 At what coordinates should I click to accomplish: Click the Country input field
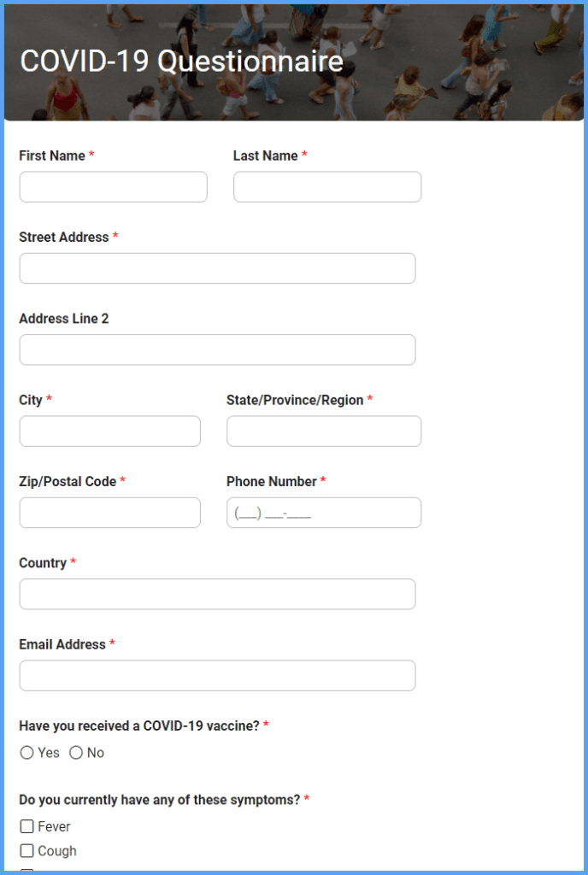[x=217, y=593]
